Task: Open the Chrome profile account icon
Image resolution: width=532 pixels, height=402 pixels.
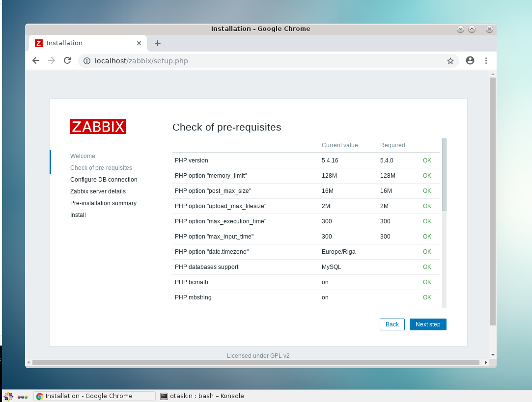Action: pyautogui.click(x=470, y=61)
